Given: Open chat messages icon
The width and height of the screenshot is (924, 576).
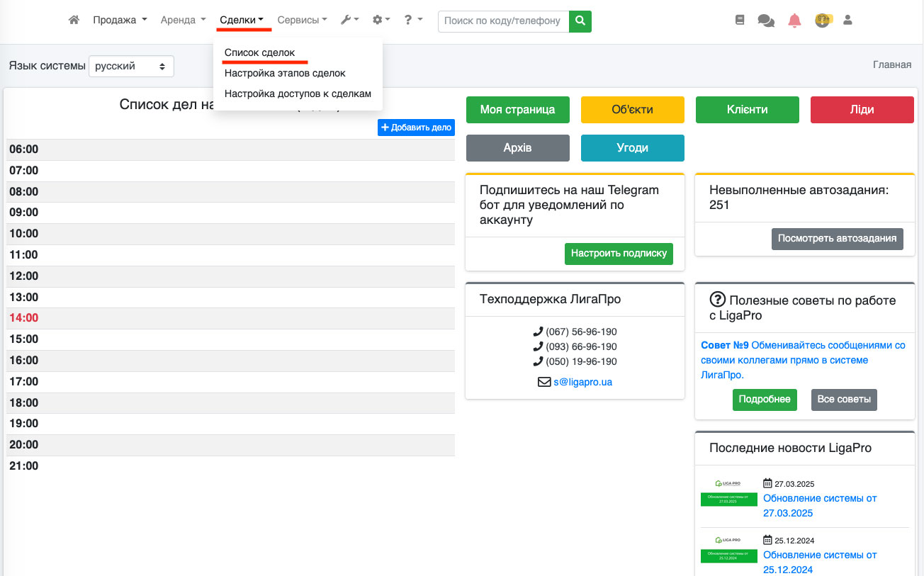Looking at the screenshot, I should tap(766, 21).
